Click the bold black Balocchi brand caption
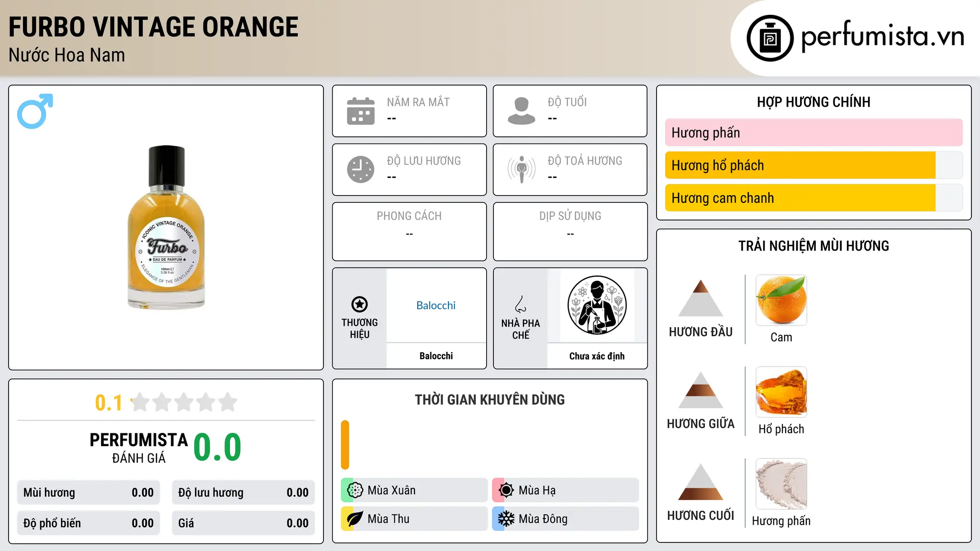The height and width of the screenshot is (551, 980). pyautogui.click(x=436, y=356)
